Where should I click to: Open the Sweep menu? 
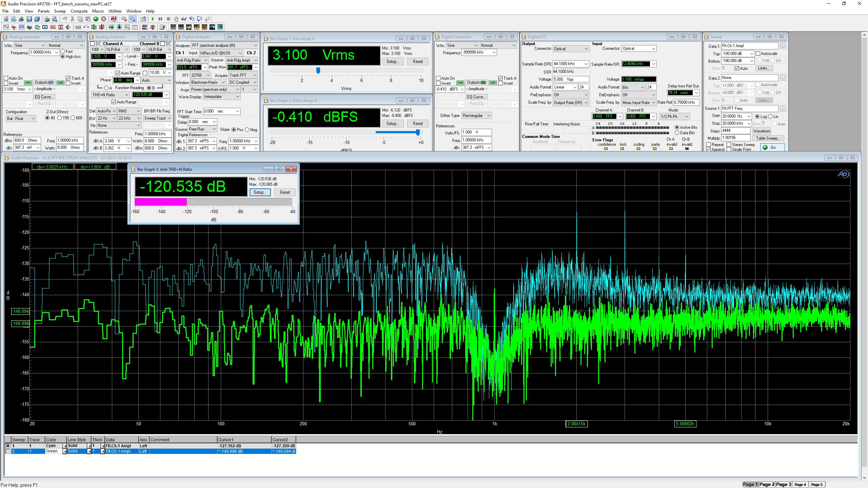click(60, 11)
